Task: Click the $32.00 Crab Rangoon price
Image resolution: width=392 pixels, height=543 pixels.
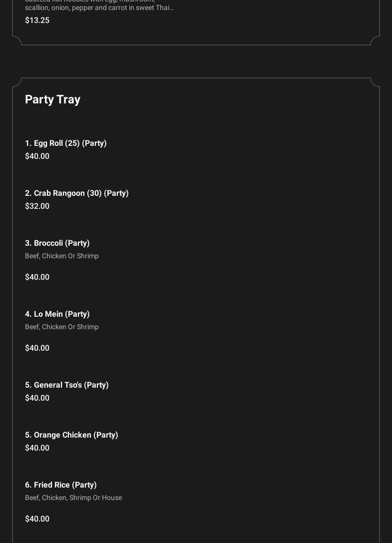Action: click(37, 206)
